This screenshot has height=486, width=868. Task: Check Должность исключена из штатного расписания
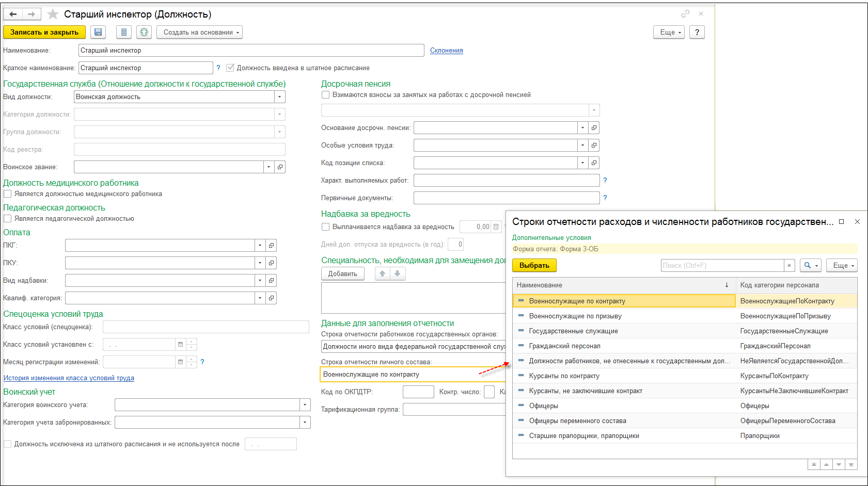(x=7, y=444)
